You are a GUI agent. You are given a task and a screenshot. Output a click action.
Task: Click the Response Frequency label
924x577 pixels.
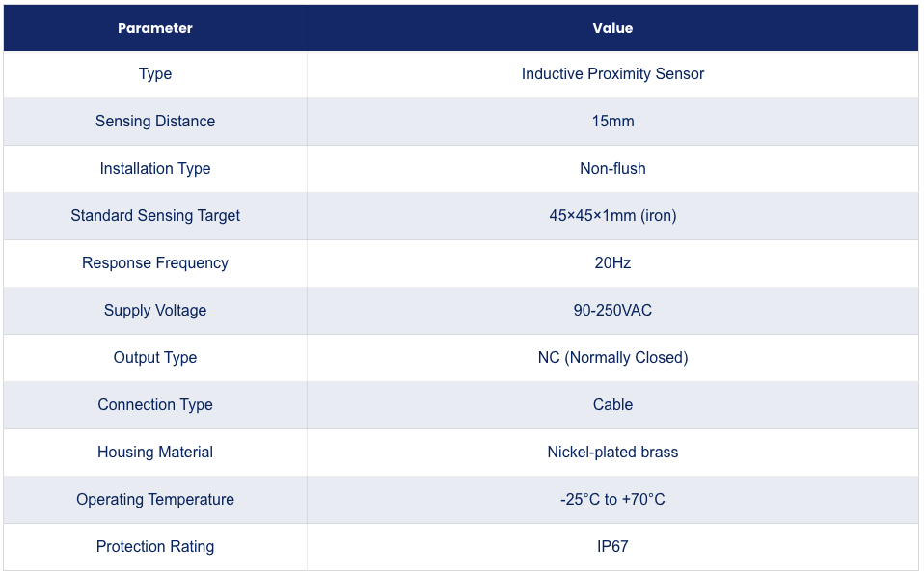(155, 262)
